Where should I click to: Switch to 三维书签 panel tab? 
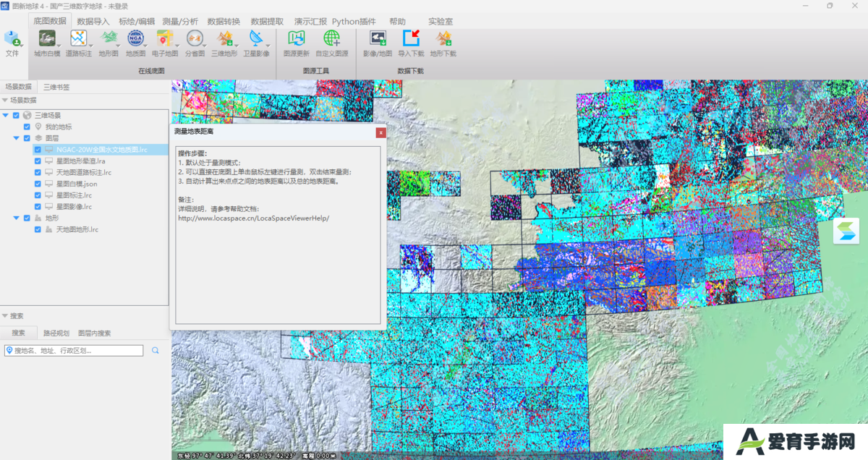click(x=56, y=87)
